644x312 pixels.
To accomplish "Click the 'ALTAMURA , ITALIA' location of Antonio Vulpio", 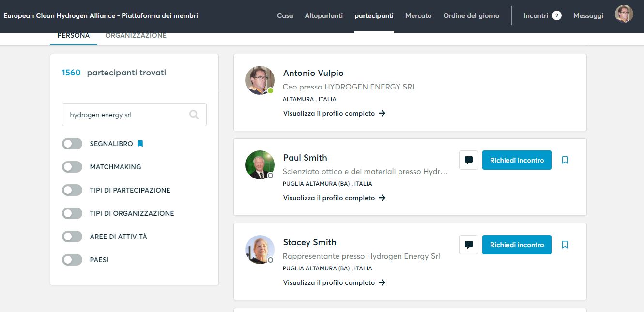I will (309, 99).
